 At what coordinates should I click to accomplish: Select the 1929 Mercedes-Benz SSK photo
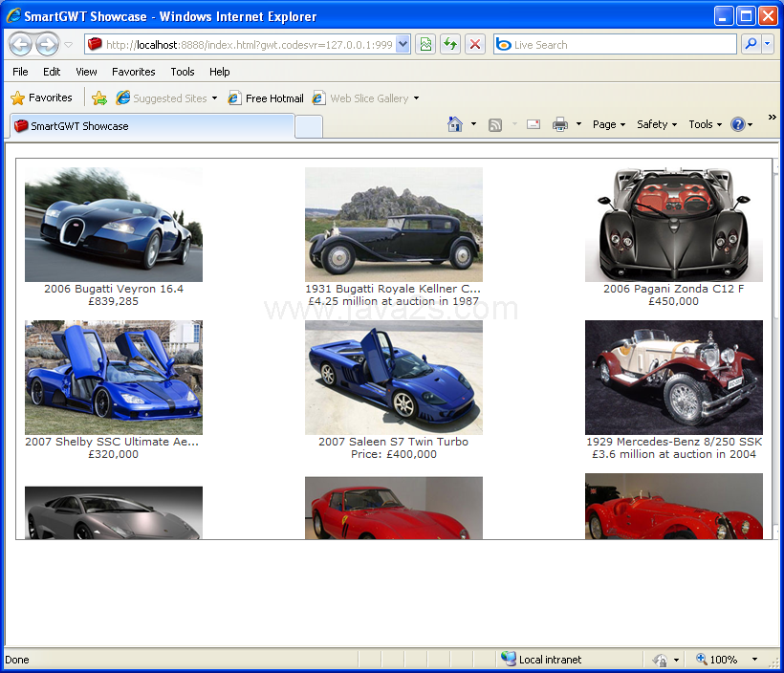point(673,378)
